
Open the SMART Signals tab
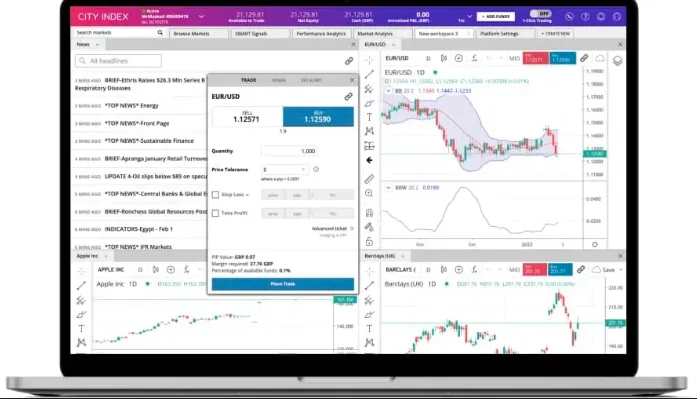[x=260, y=34]
